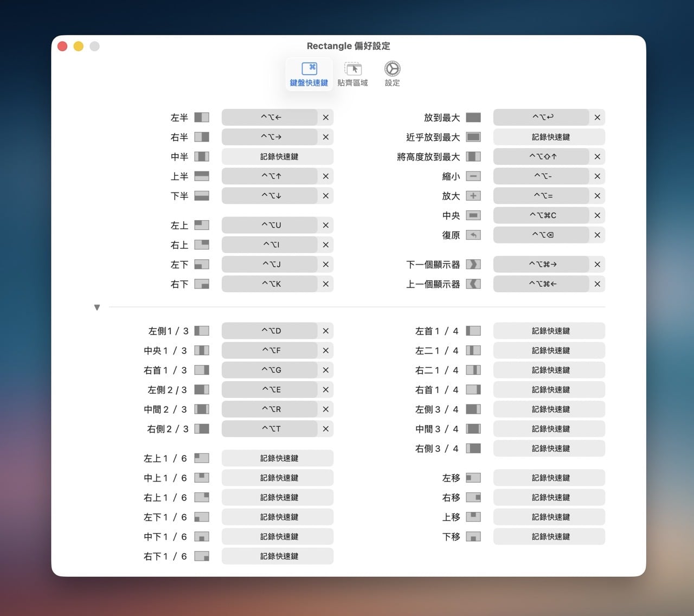Remove the 中央 shortcut using X

point(597,215)
